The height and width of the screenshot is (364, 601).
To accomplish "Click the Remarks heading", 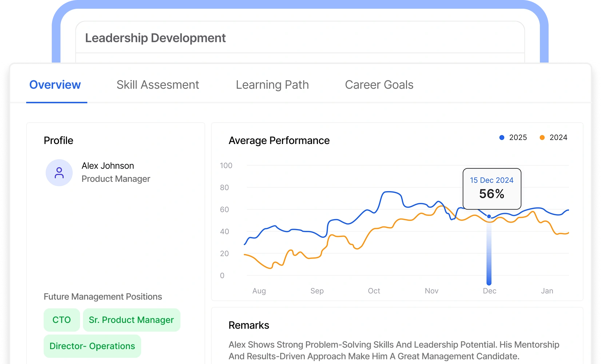I will [249, 325].
